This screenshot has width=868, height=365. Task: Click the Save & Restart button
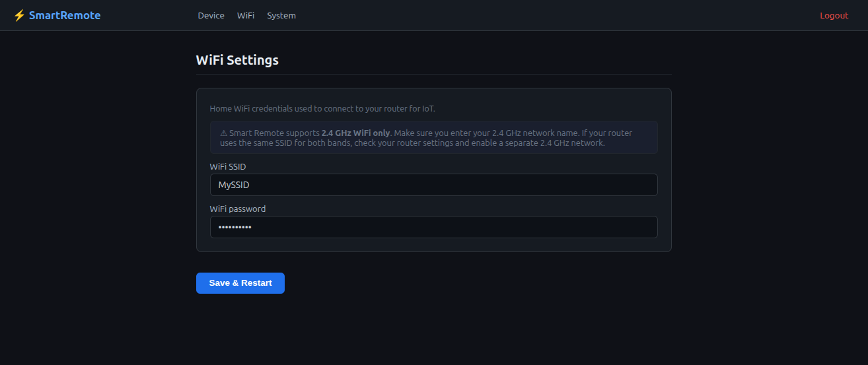tap(240, 283)
